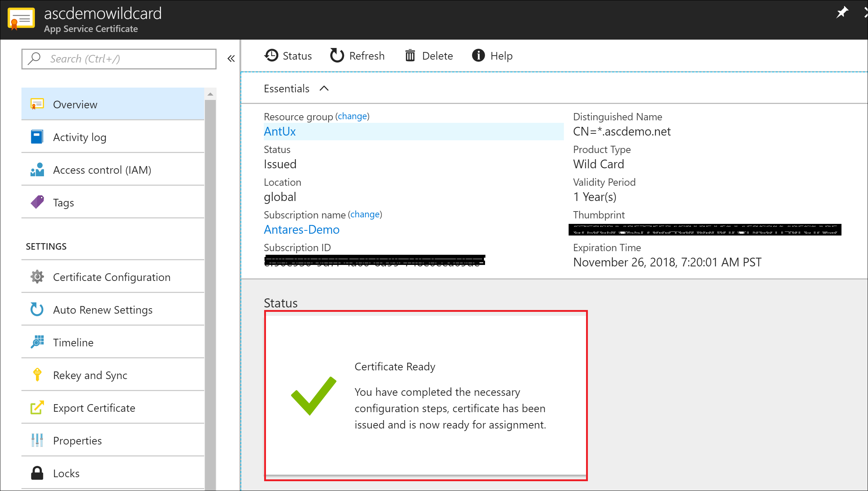Open the AntUx resource group link

[280, 131]
